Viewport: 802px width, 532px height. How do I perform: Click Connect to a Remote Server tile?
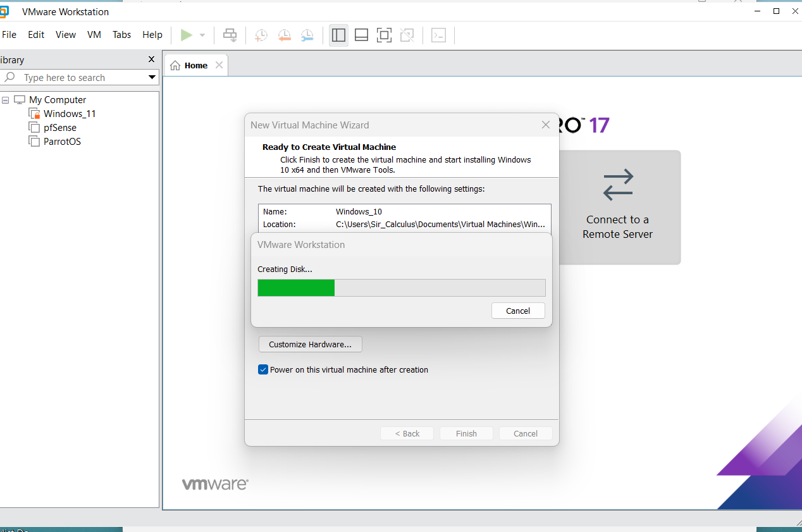click(617, 207)
